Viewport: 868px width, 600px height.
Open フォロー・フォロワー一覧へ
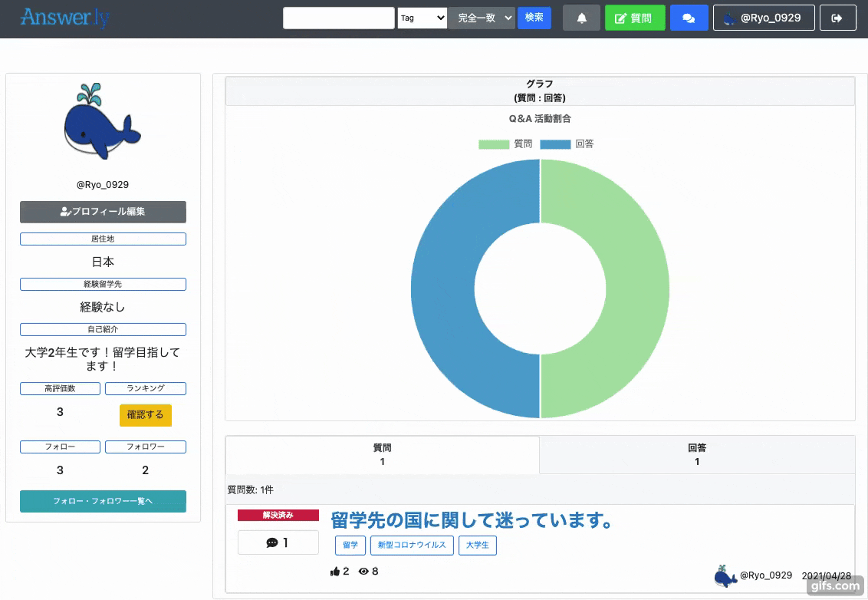coord(103,501)
